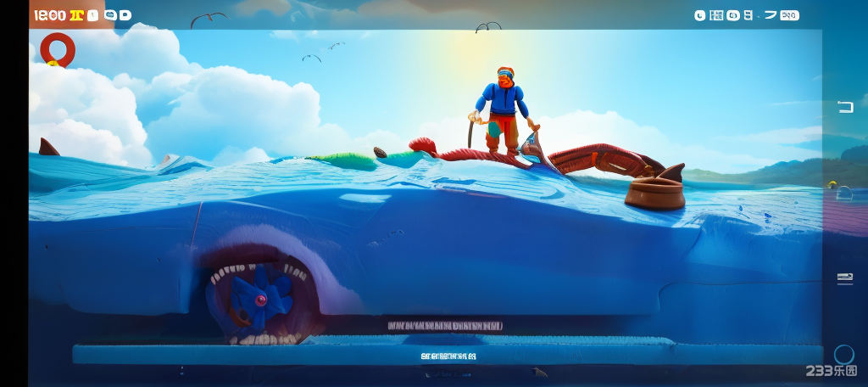This screenshot has height=387, width=868.
Task: Click the blurred text label above the blue bar
Action: (445, 325)
